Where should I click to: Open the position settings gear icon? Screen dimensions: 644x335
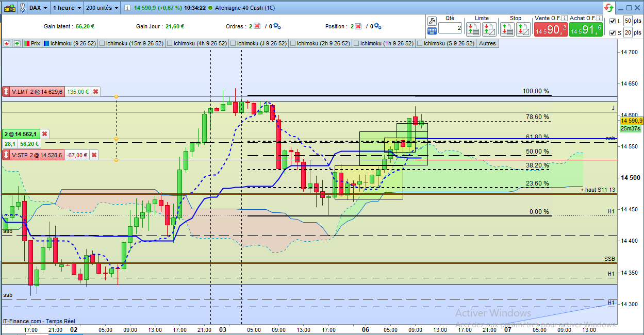click(x=378, y=26)
